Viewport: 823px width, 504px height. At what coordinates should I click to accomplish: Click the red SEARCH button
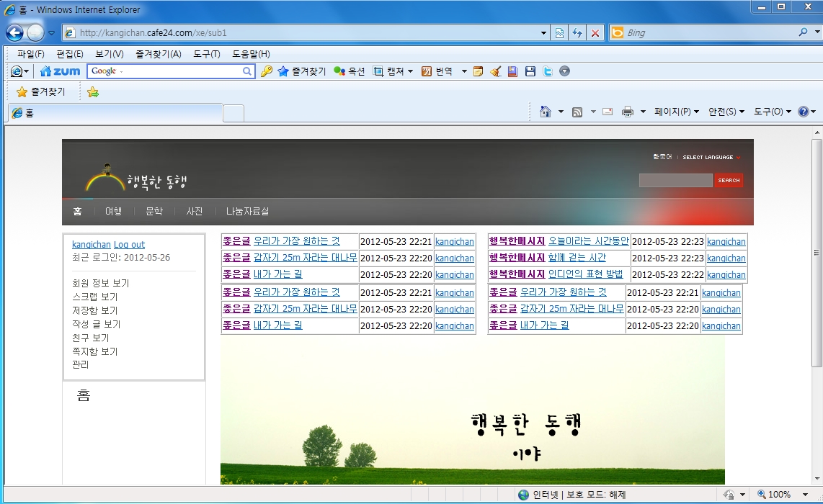click(729, 180)
